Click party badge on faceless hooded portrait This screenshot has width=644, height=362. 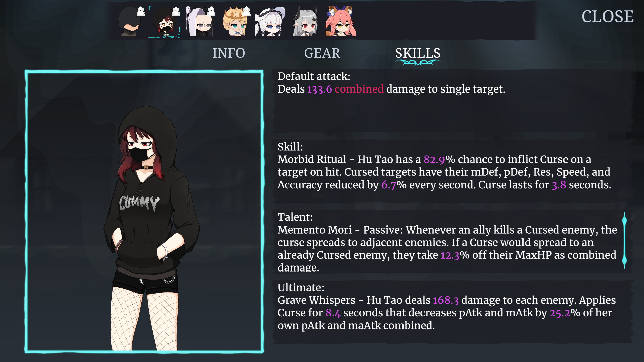coord(141,12)
